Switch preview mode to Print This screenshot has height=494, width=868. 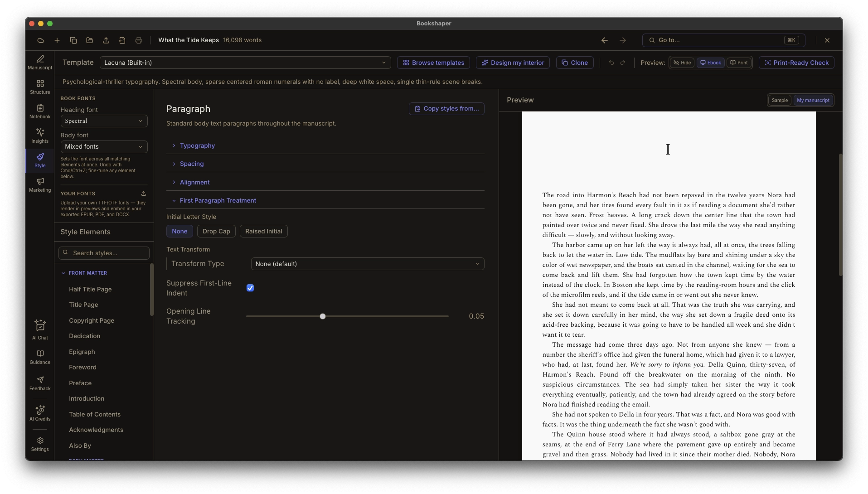tap(739, 63)
